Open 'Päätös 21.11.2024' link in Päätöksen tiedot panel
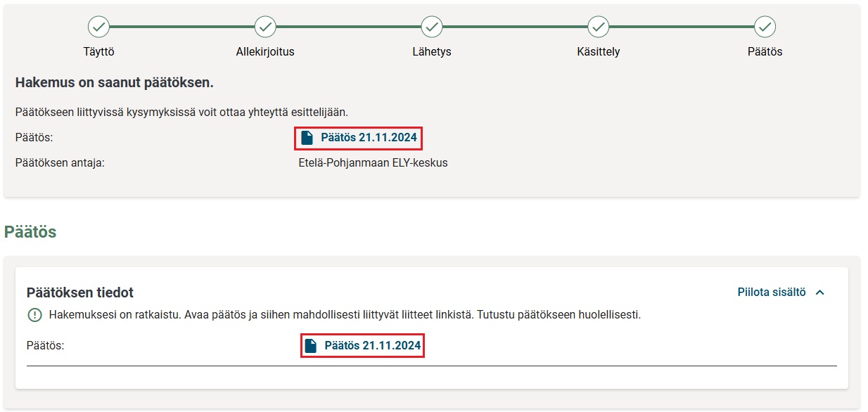 point(372,346)
